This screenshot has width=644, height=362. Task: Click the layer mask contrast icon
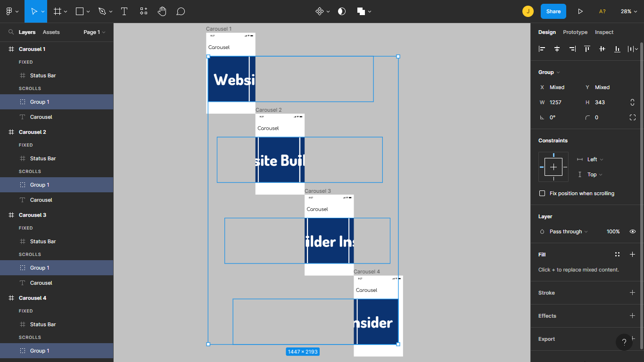(342, 11)
